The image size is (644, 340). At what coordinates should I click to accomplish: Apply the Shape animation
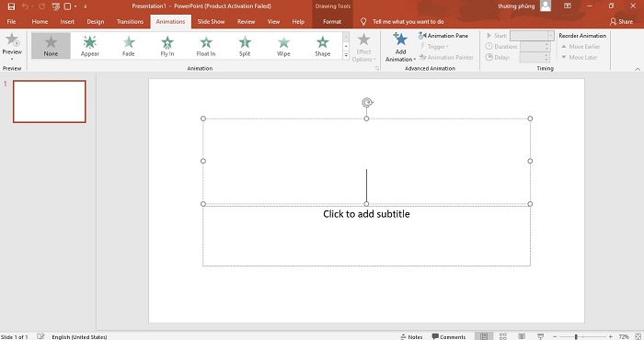pyautogui.click(x=322, y=46)
